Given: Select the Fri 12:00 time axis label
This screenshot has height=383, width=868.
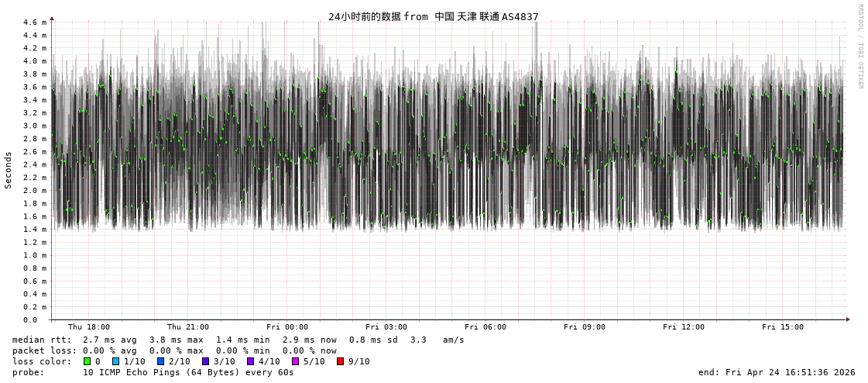Looking at the screenshot, I should pos(684,327).
